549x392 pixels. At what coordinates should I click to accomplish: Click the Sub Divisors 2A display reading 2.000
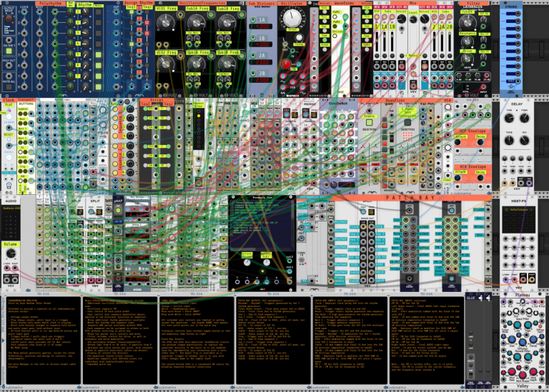point(262,62)
